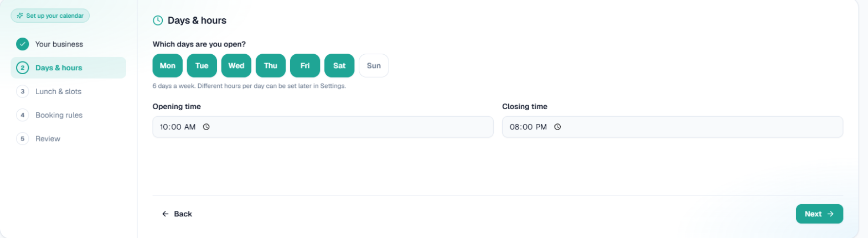Click the Next button
This screenshot has width=868, height=238.
tap(819, 214)
